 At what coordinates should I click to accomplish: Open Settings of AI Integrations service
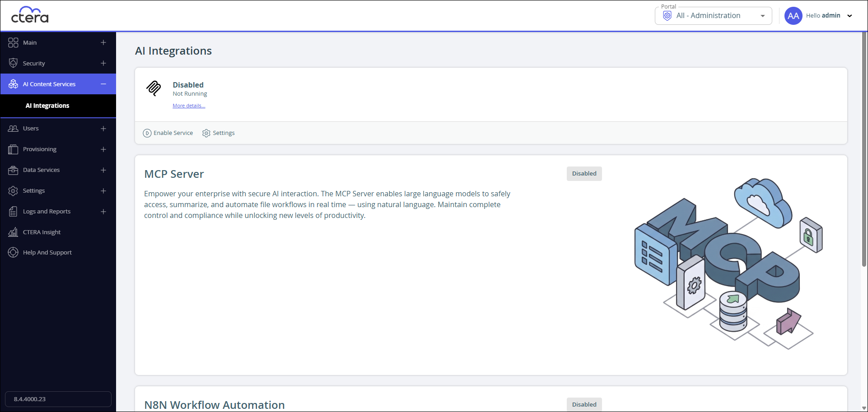[x=219, y=133]
